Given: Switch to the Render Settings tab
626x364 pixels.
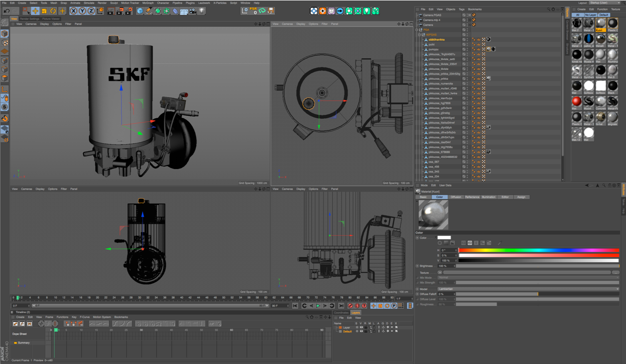Looking at the screenshot, I should point(30,19).
